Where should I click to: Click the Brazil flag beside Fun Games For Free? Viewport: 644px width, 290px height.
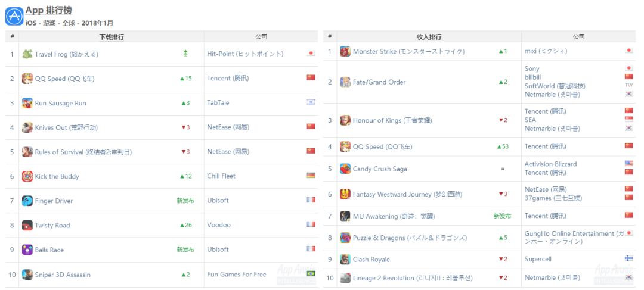point(311,274)
